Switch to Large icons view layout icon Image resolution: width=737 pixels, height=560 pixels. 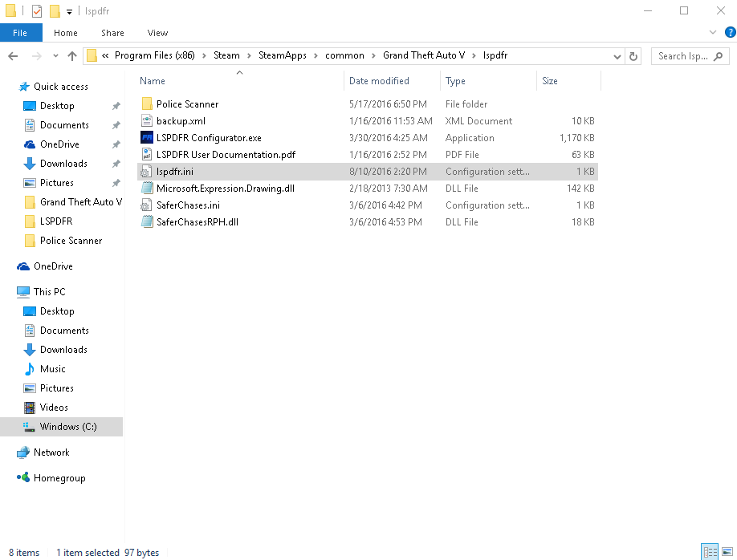coord(727,551)
